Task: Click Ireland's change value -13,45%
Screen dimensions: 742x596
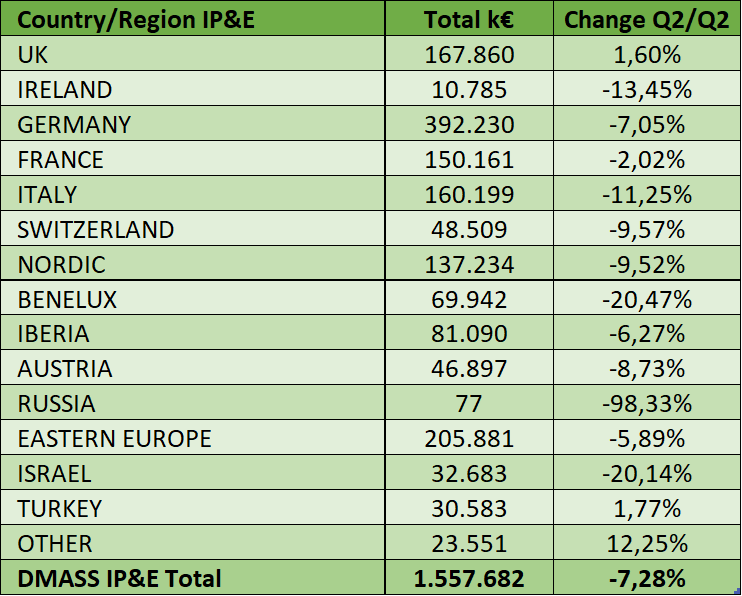Action: tap(645, 90)
